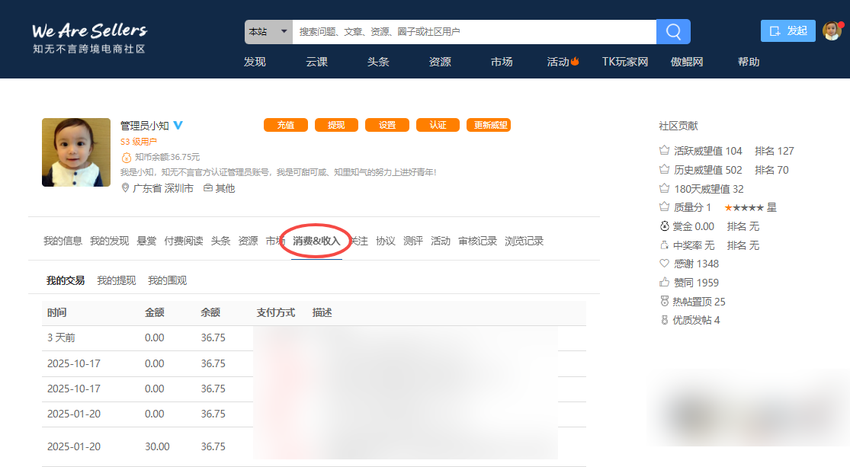The height and width of the screenshot is (467, 850).
Task: Switch to the 我的提现 tab
Action: click(116, 280)
